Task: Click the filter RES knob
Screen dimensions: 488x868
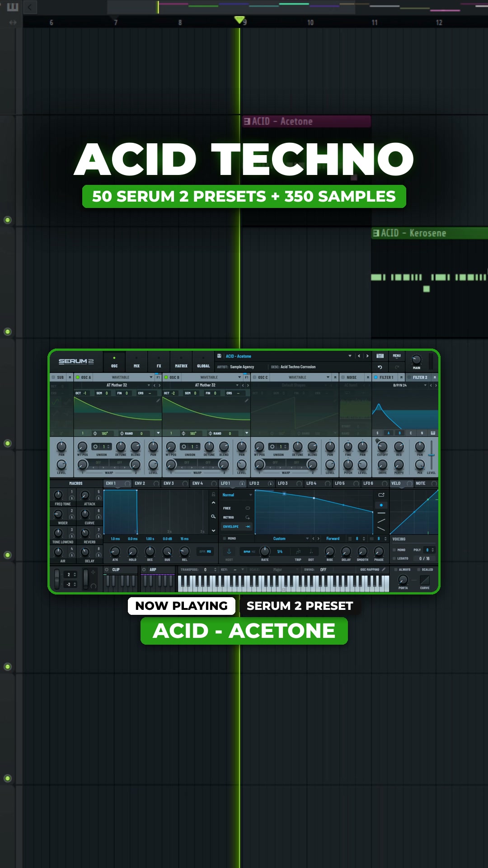Action: [x=399, y=447]
